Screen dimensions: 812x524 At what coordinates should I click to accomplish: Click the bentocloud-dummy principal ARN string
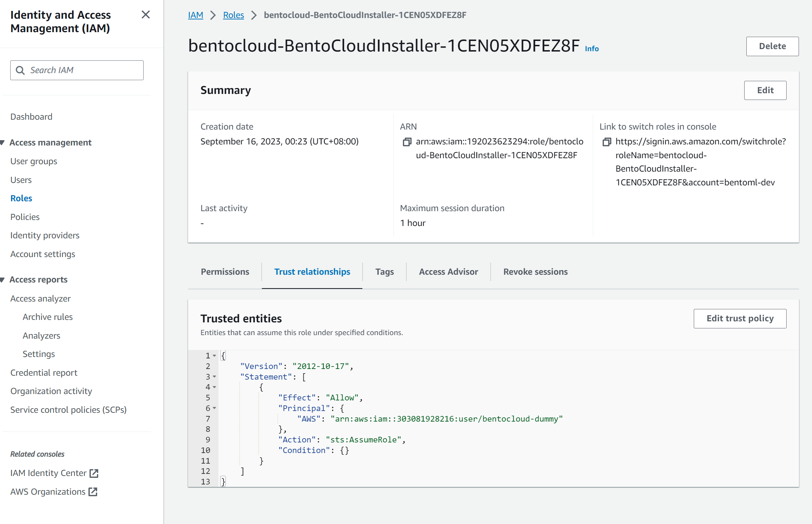(x=446, y=419)
